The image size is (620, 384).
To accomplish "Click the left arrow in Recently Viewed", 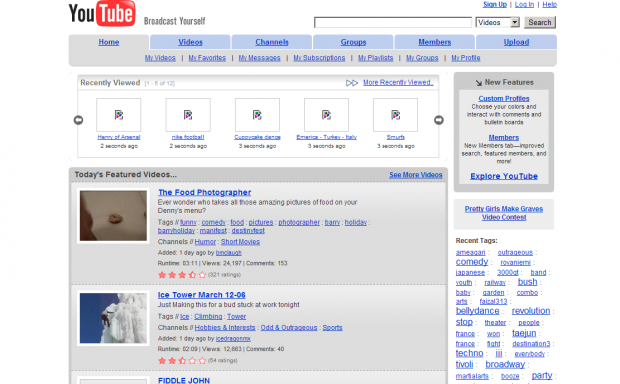I will click(x=78, y=120).
